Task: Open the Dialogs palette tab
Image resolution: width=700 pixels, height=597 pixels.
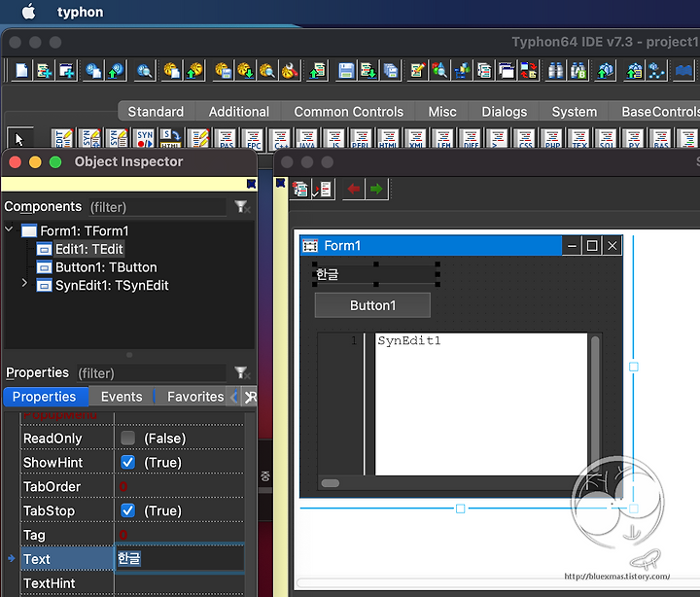Action: click(x=505, y=112)
